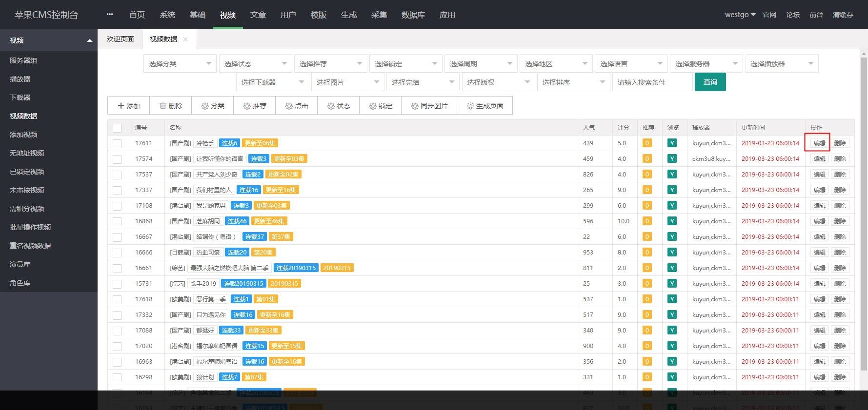Click green Y icon in row 17574
Viewport: 868px width, 410px height.
[x=672, y=159]
